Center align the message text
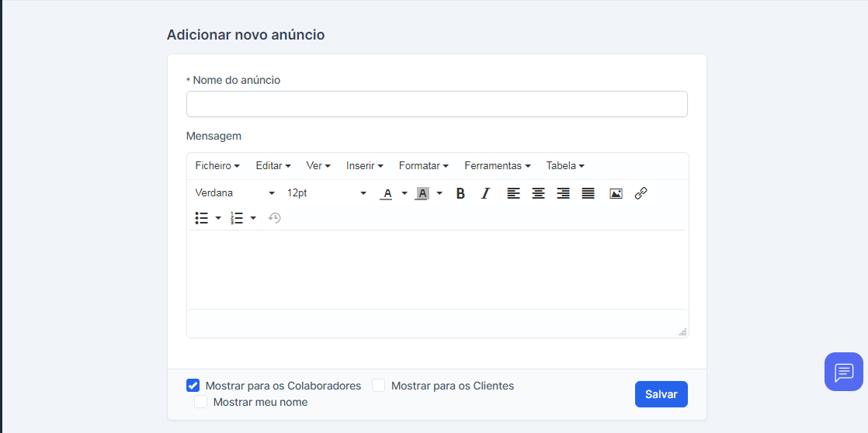 538,193
